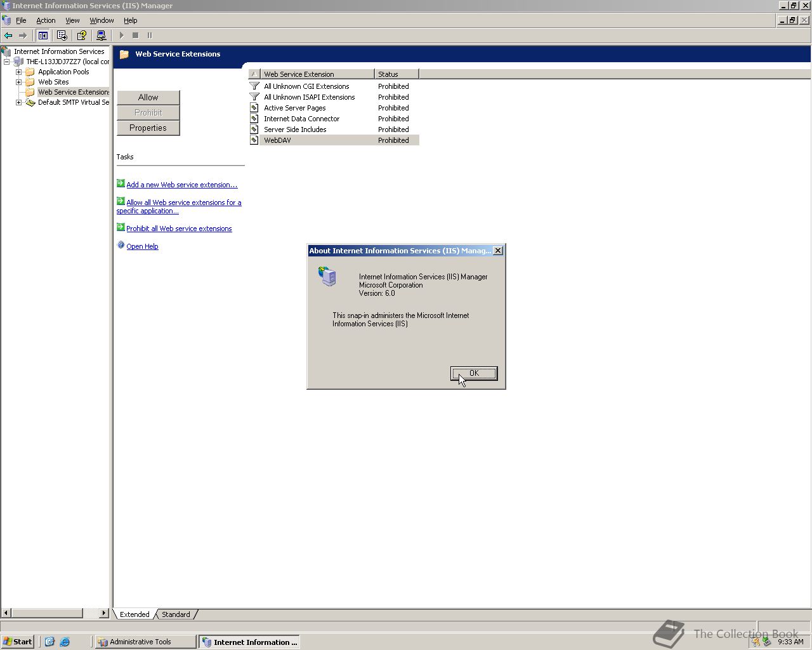Screen dimensions: 812x650
Task: Click the Show Desktop quick launch icon
Action: (50, 642)
